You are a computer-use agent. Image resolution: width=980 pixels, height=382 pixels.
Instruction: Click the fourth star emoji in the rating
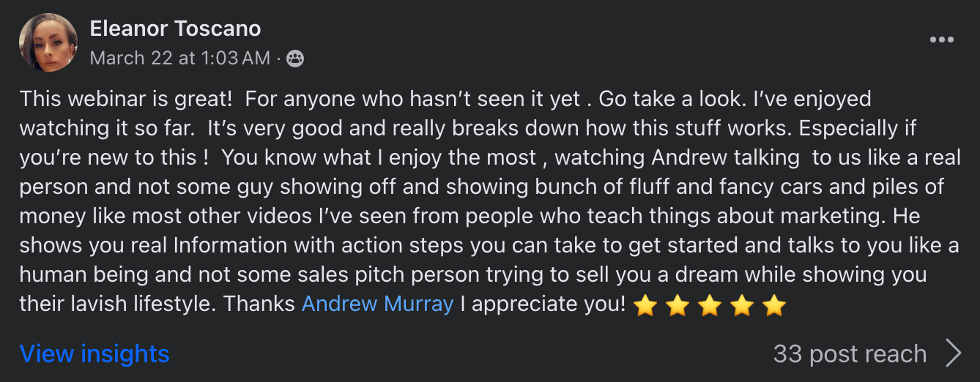pos(742,304)
